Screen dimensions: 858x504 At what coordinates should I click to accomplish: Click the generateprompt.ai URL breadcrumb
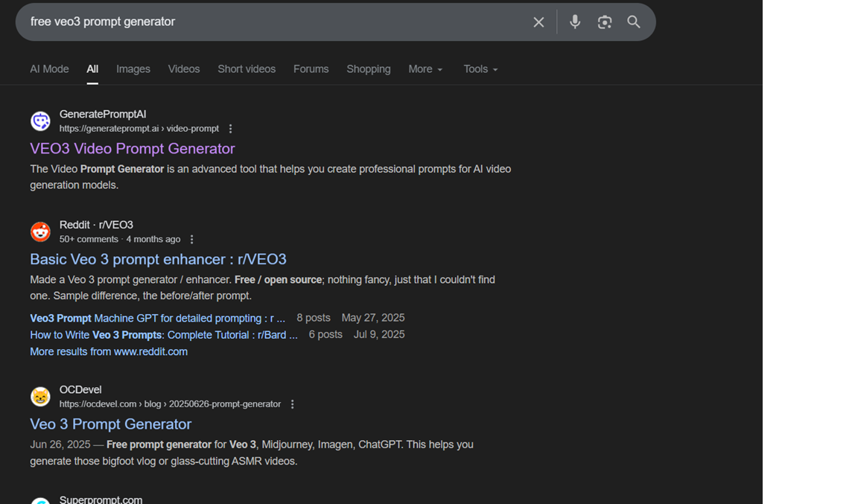139,129
